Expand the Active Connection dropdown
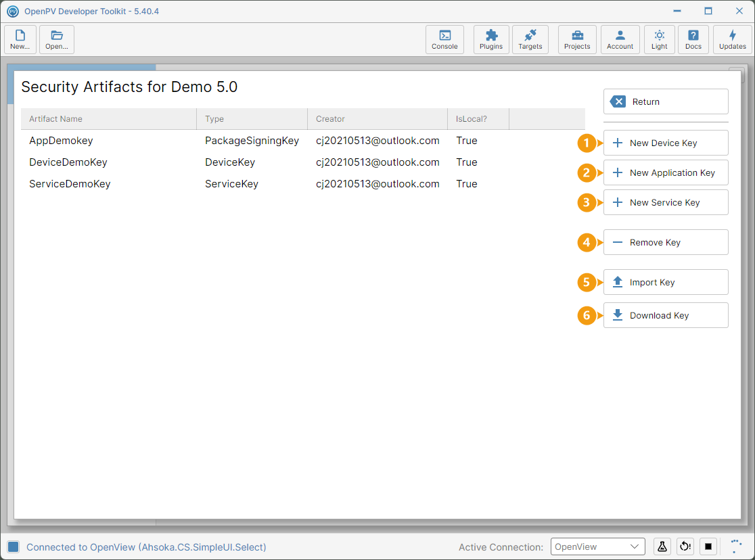 click(597, 546)
